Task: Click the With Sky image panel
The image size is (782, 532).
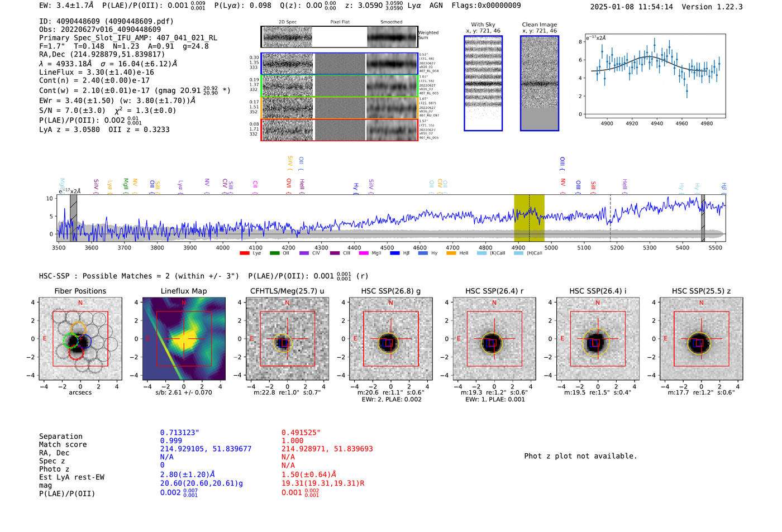Action: coord(483,83)
